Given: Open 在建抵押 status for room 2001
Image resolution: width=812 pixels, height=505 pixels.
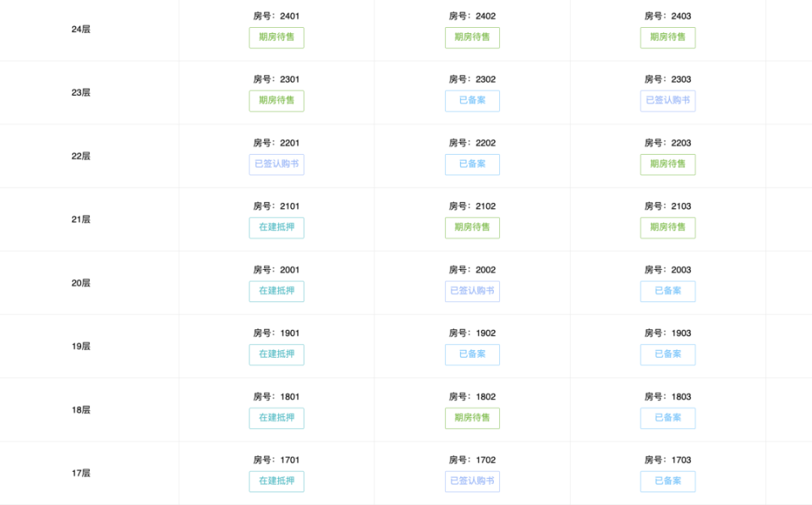Looking at the screenshot, I should tap(277, 292).
